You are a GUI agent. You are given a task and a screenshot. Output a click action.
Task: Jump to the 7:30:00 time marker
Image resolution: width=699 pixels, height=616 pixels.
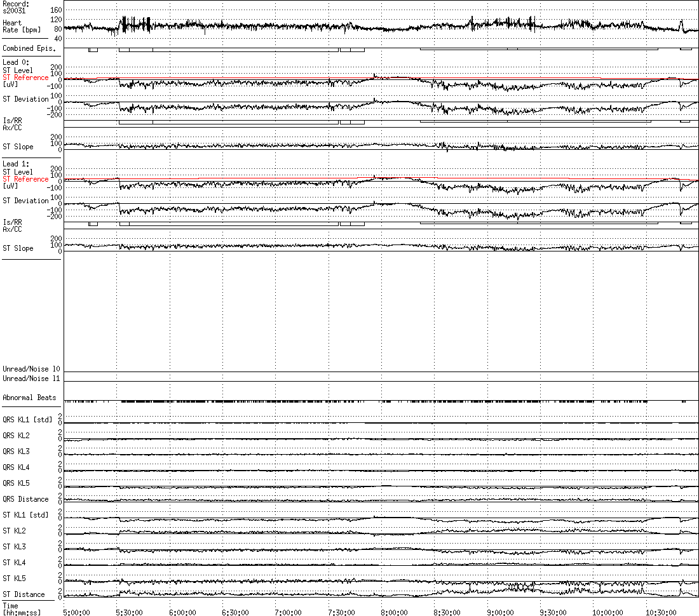(x=341, y=612)
